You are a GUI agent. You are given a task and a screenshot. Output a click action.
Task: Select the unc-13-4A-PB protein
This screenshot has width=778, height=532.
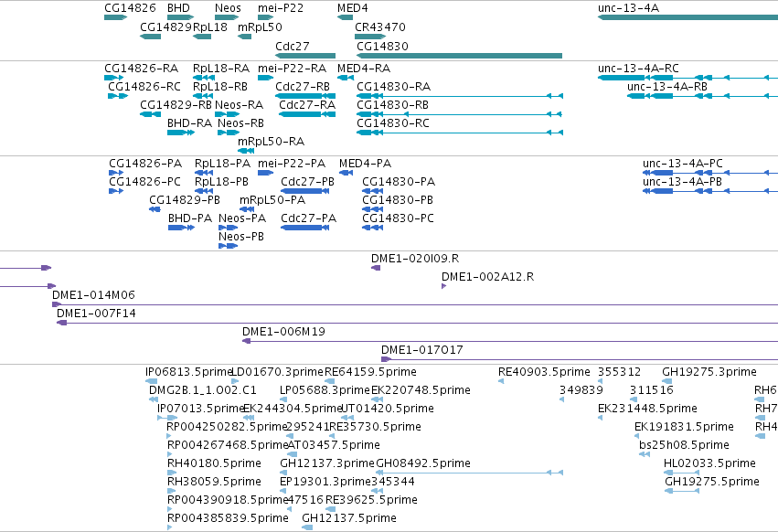coord(710,191)
